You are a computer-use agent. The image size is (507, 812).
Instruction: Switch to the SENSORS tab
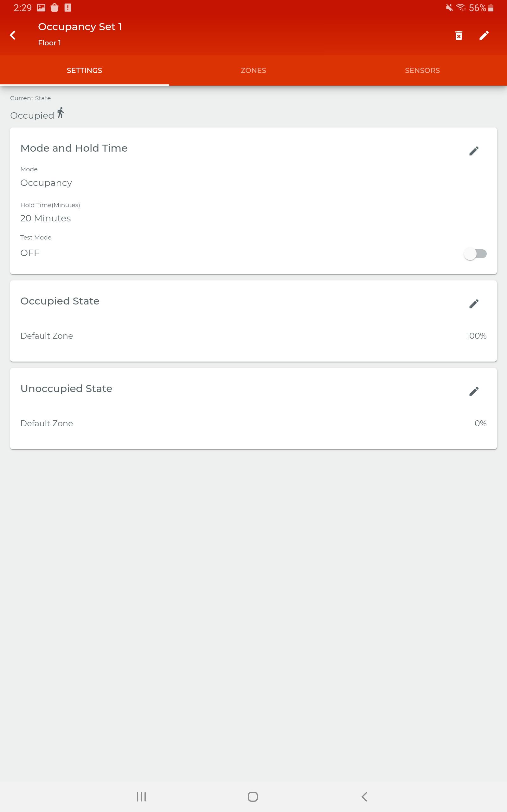click(x=422, y=70)
